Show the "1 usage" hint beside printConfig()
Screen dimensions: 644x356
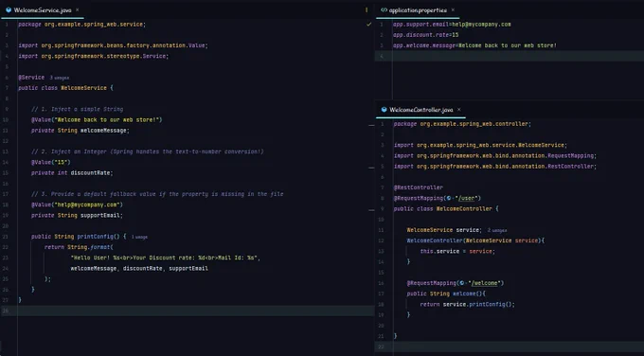139,237
